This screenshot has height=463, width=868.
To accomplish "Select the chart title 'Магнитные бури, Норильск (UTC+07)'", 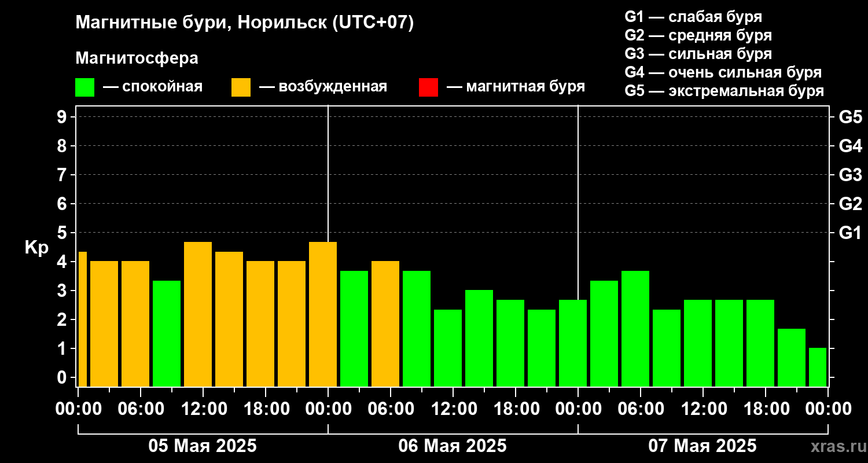I will [245, 23].
